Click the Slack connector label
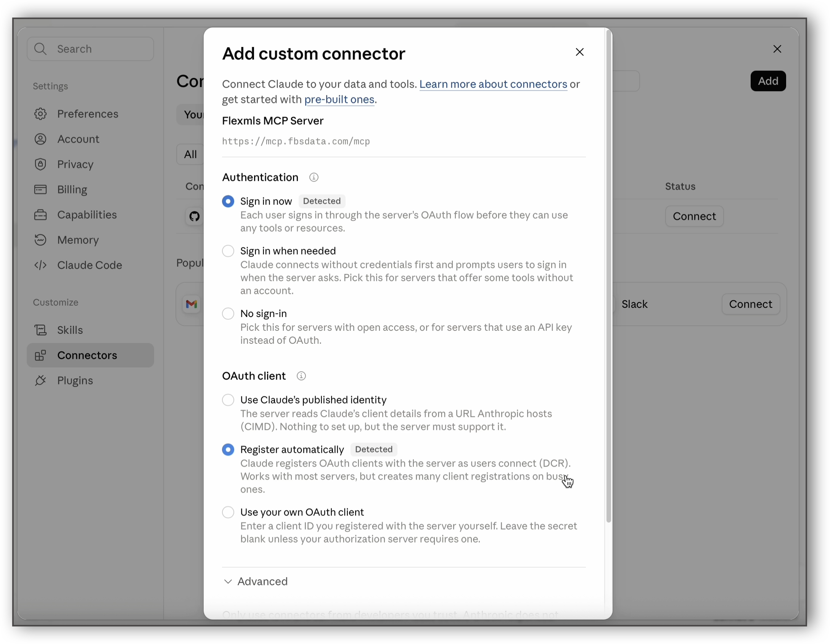Screen dimensions: 830x644 click(x=635, y=304)
